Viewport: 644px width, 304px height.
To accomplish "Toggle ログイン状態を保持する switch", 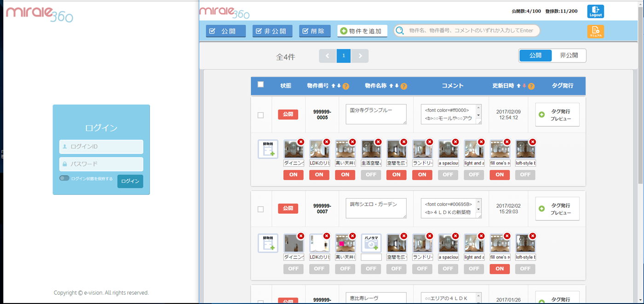I will (x=64, y=178).
